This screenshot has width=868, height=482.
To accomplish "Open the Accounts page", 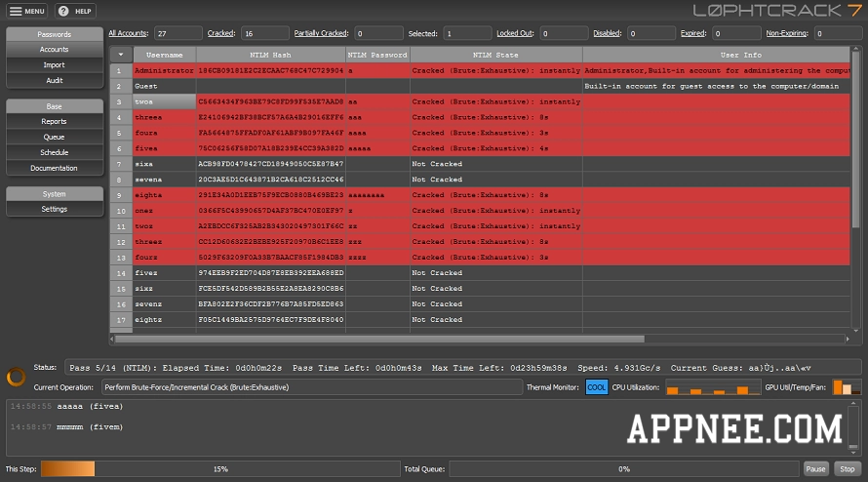I will point(55,50).
